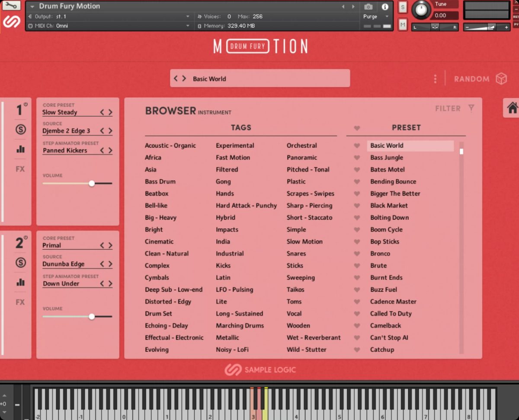Image resolution: width=519 pixels, height=420 pixels.
Task: Click the RANDOM button label
Action: click(x=472, y=79)
